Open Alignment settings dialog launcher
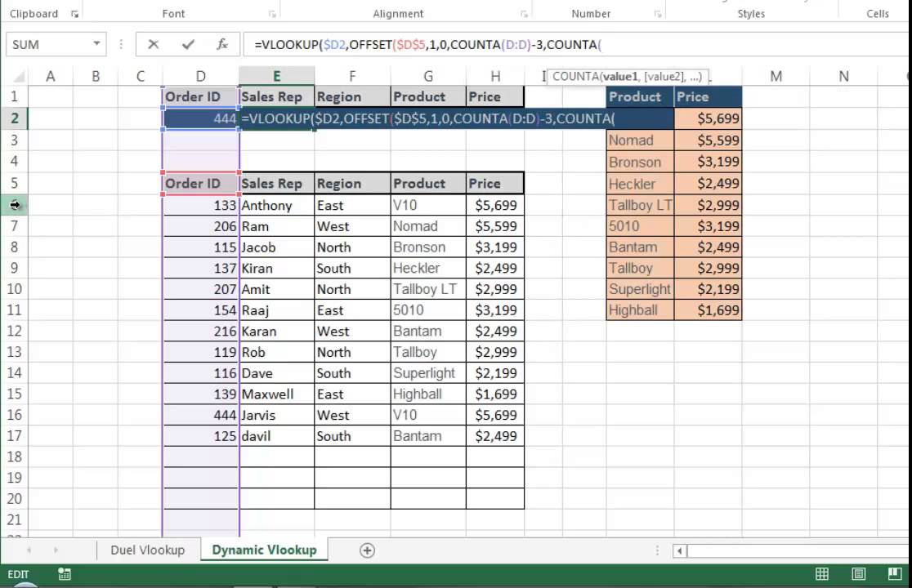Viewport: 912px width, 588px height. (524, 14)
